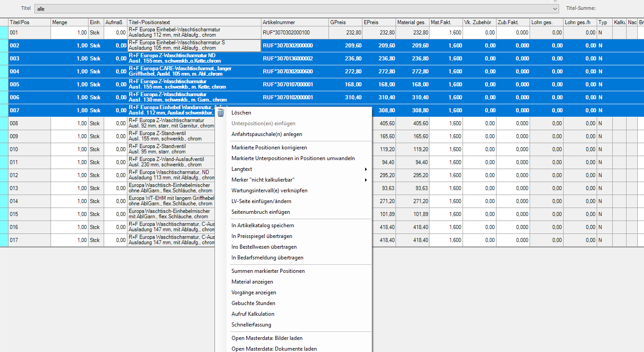
Task: Select Summen markierter Positionen
Action: pos(268,271)
